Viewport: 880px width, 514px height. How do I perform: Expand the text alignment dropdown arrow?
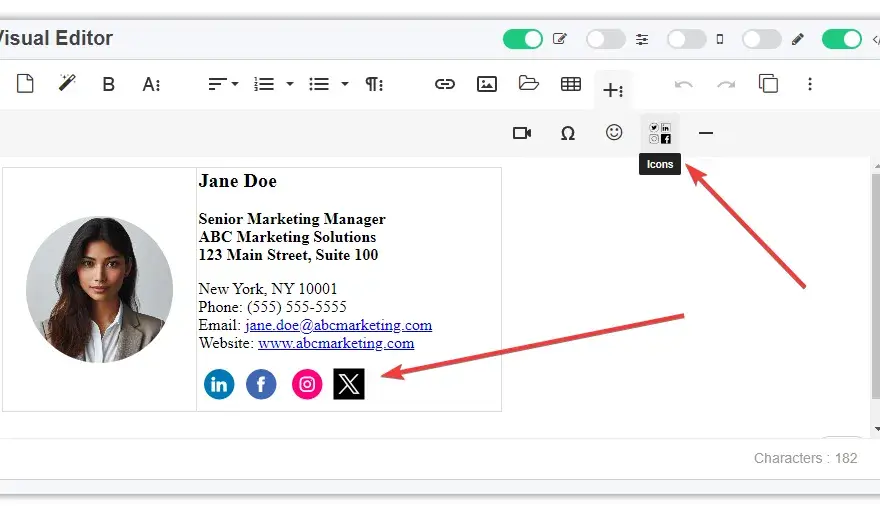pos(235,84)
